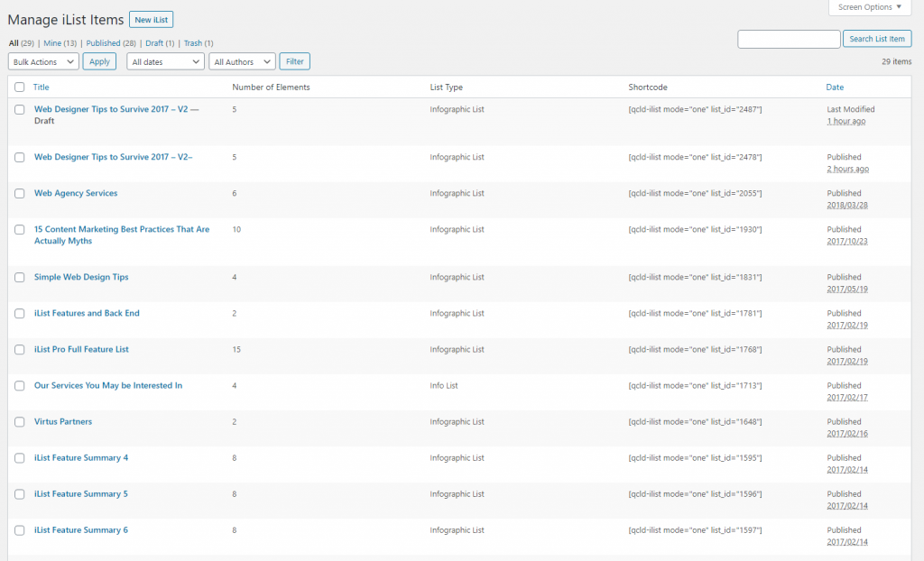Open the All Authors dropdown
Screen dimensions: 924x561
click(x=242, y=60)
